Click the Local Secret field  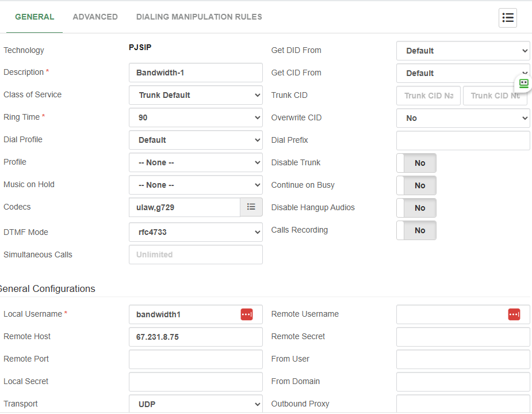point(196,382)
